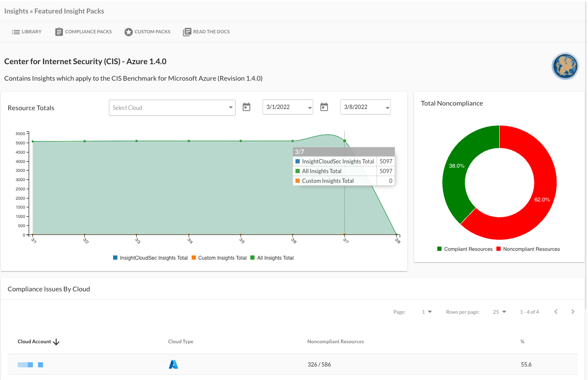Click the Read the Docs document icon
The image size is (588, 380).
(187, 32)
